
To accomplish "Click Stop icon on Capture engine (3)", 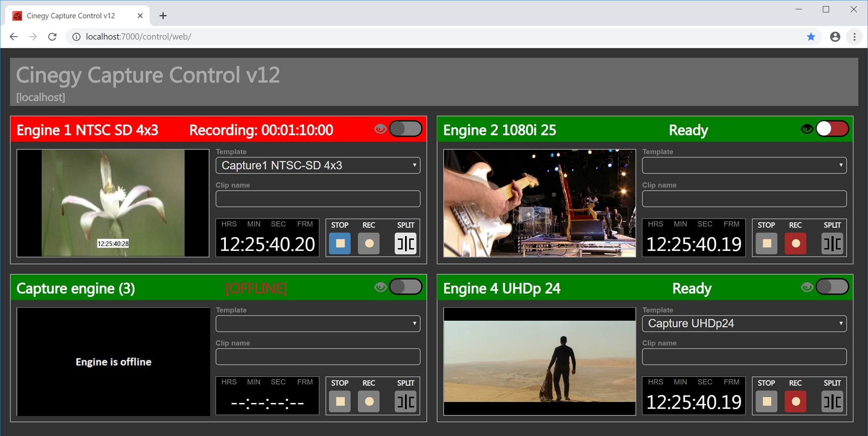I will (340, 401).
